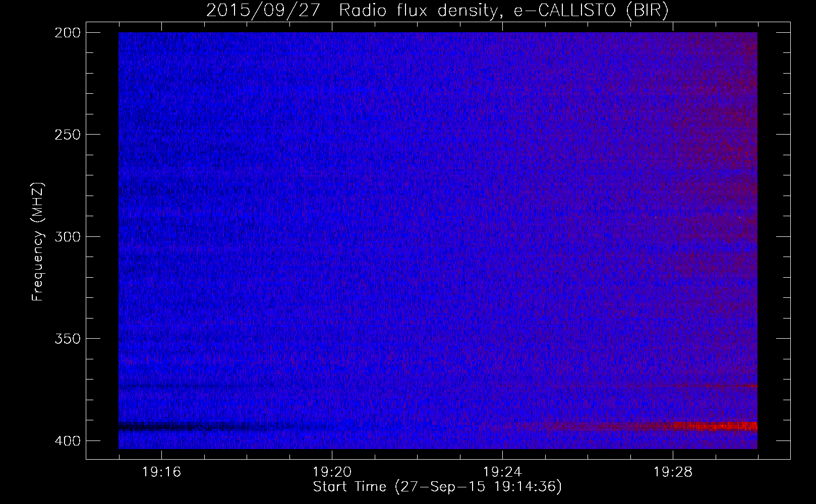Click the 350 frequency tick label

coord(67,338)
